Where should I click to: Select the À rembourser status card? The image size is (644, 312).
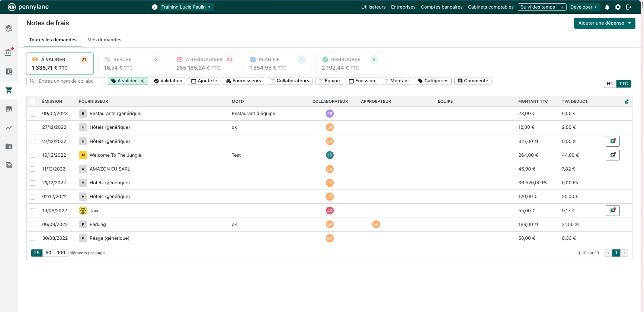pyautogui.click(x=205, y=64)
